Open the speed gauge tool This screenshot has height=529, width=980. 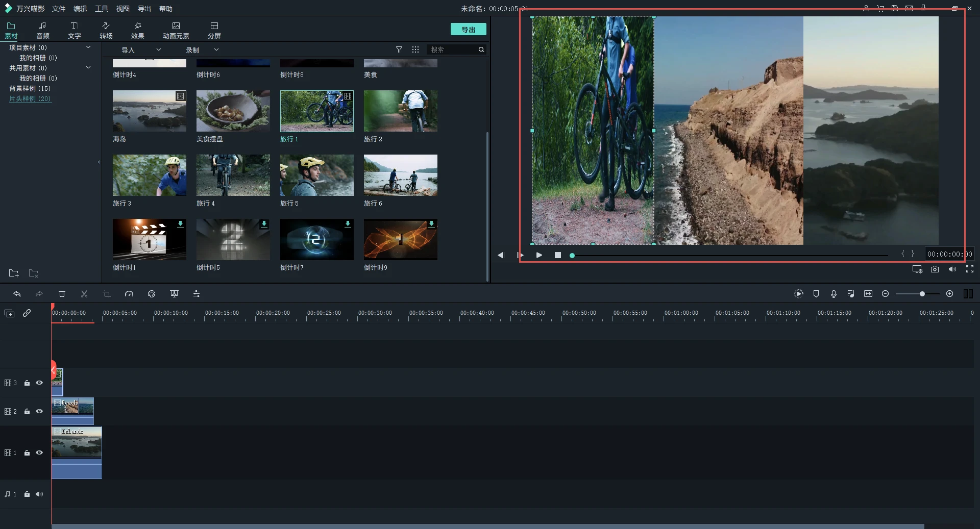[129, 294]
